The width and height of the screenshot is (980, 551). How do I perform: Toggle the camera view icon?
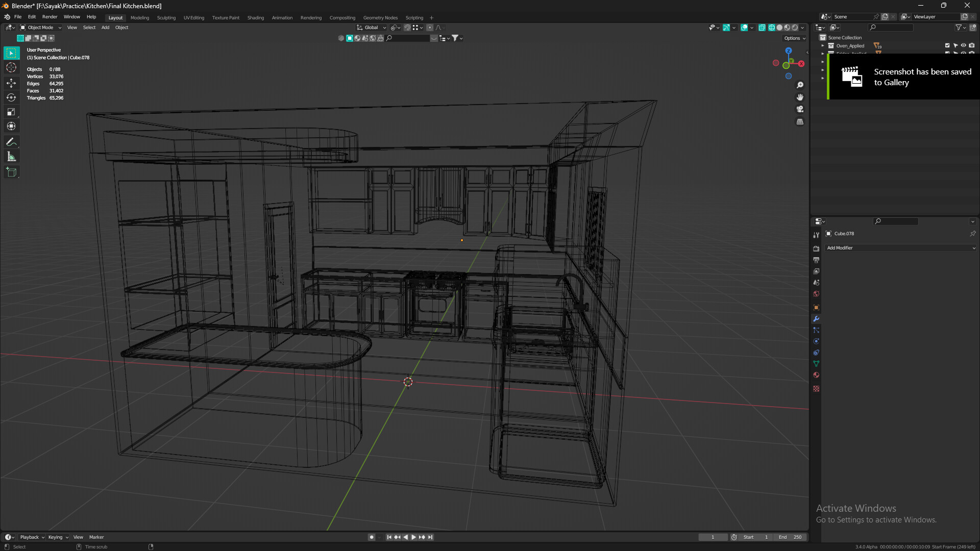point(800,109)
